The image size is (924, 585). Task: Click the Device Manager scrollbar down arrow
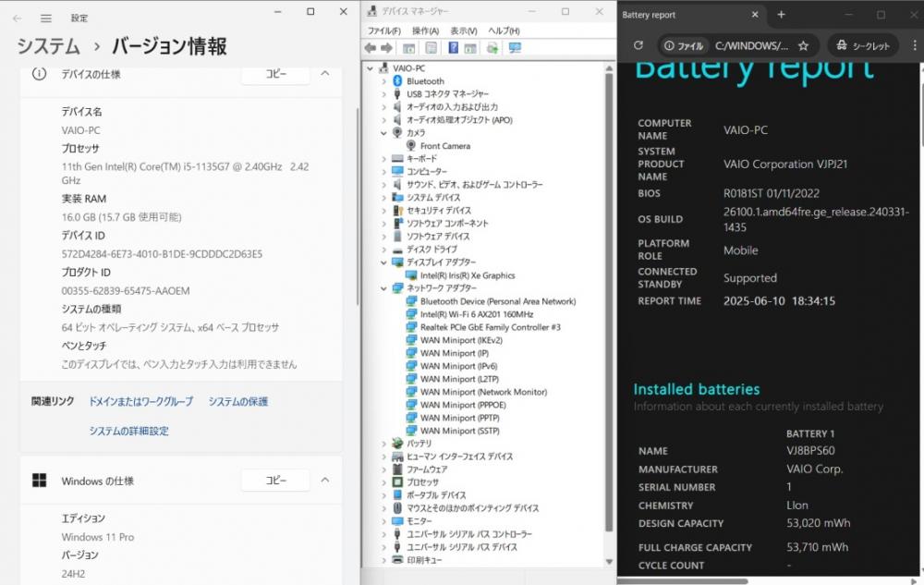[609, 562]
